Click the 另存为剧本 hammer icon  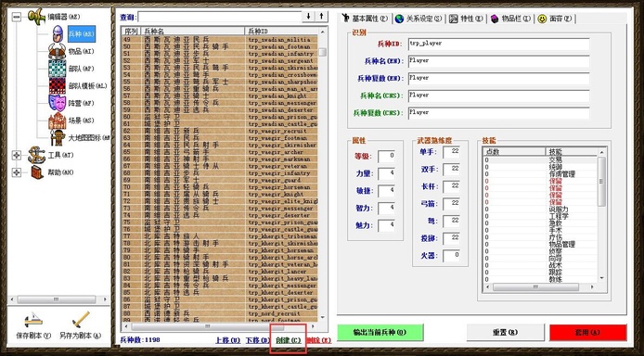click(81, 320)
